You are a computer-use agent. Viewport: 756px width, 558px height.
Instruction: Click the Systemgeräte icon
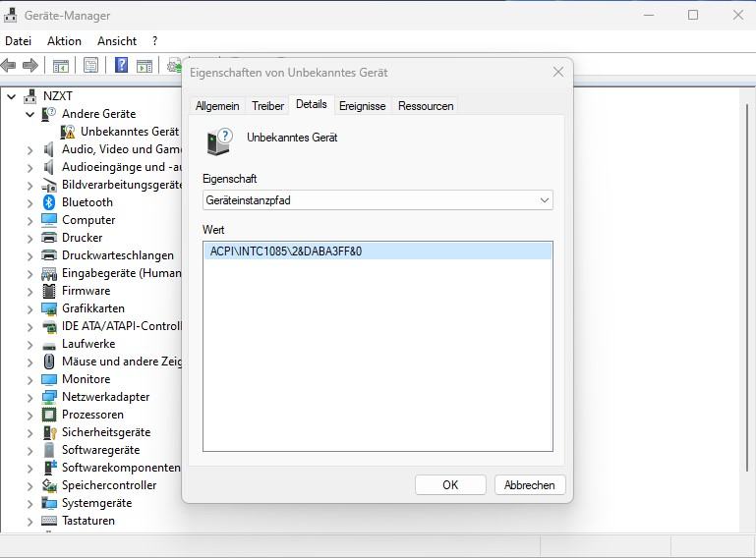(49, 503)
